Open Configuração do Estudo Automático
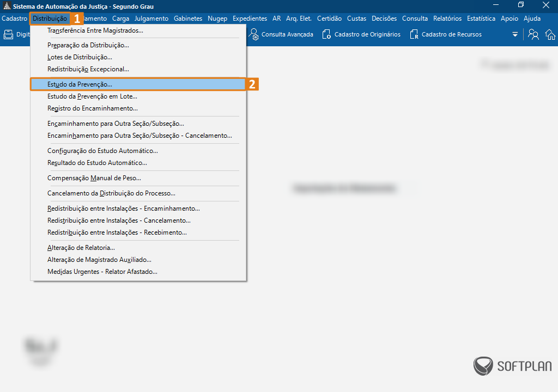 pyautogui.click(x=138, y=151)
